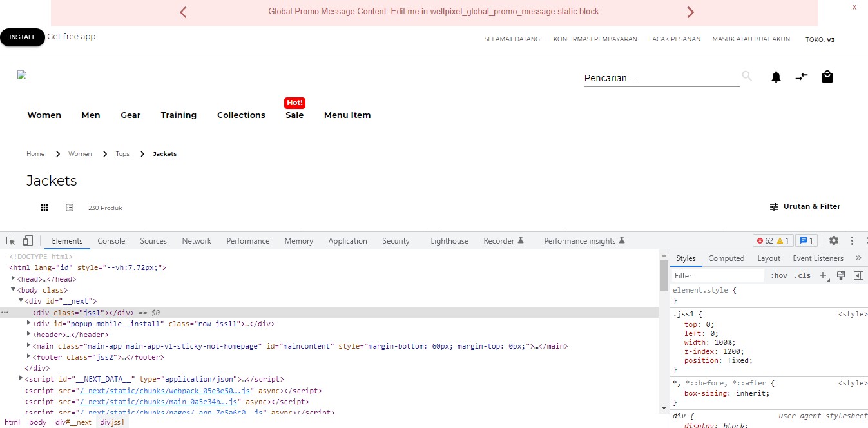This screenshot has height=428, width=868.
Task: Click the search magnifier icon
Action: click(747, 76)
